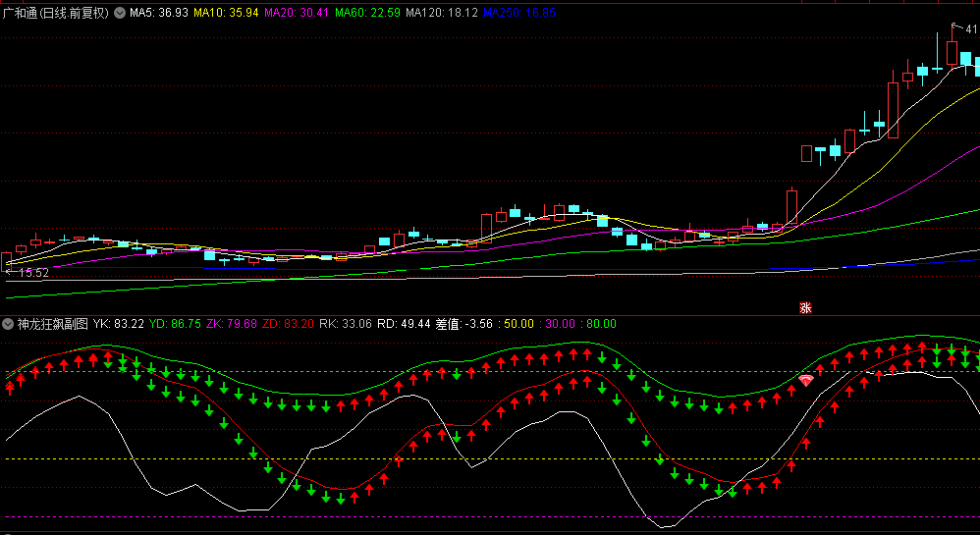The width and height of the screenshot is (980, 535).
Task: Click the high price flag marker near 41
Action: tap(953, 27)
